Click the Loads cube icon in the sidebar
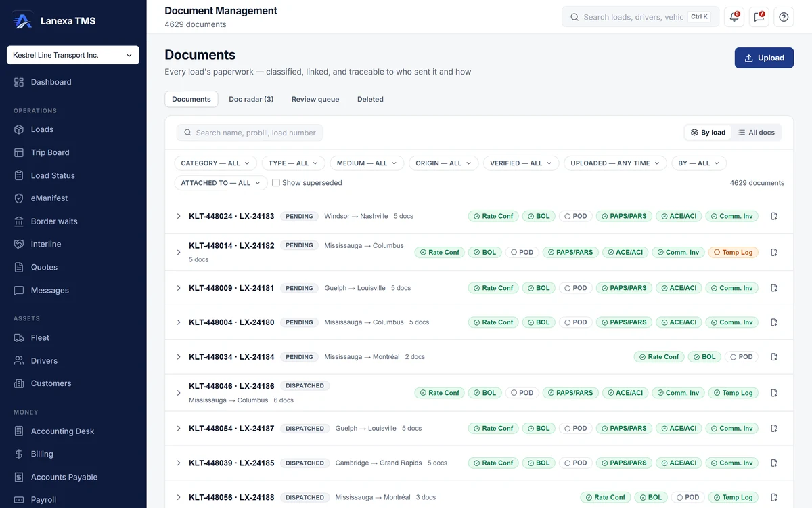Image resolution: width=812 pixels, height=508 pixels. pos(19,129)
